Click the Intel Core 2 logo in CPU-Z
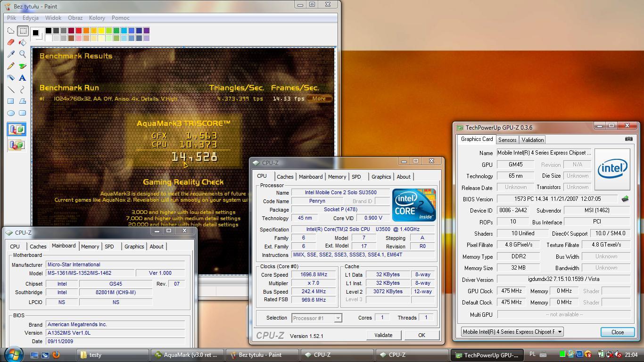The width and height of the screenshot is (644, 362). (x=414, y=205)
